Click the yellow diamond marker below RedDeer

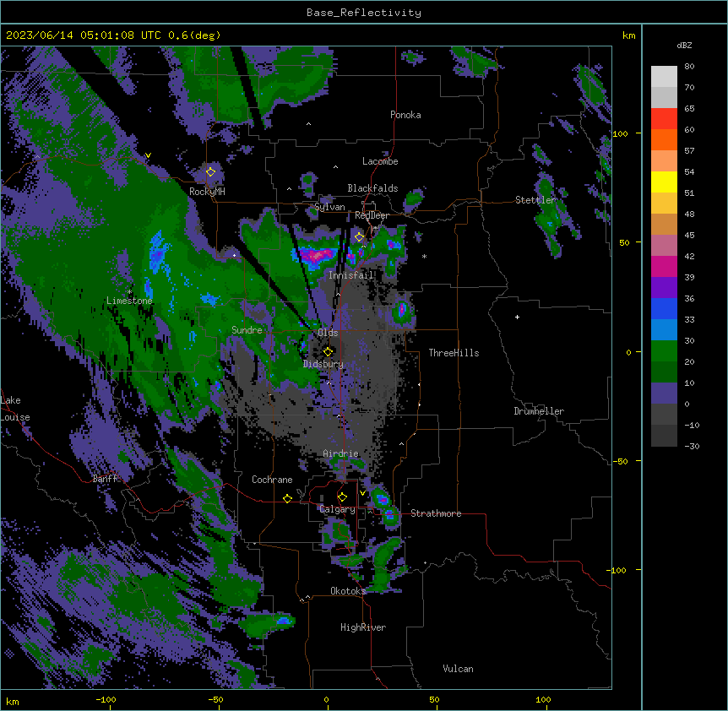click(x=359, y=237)
